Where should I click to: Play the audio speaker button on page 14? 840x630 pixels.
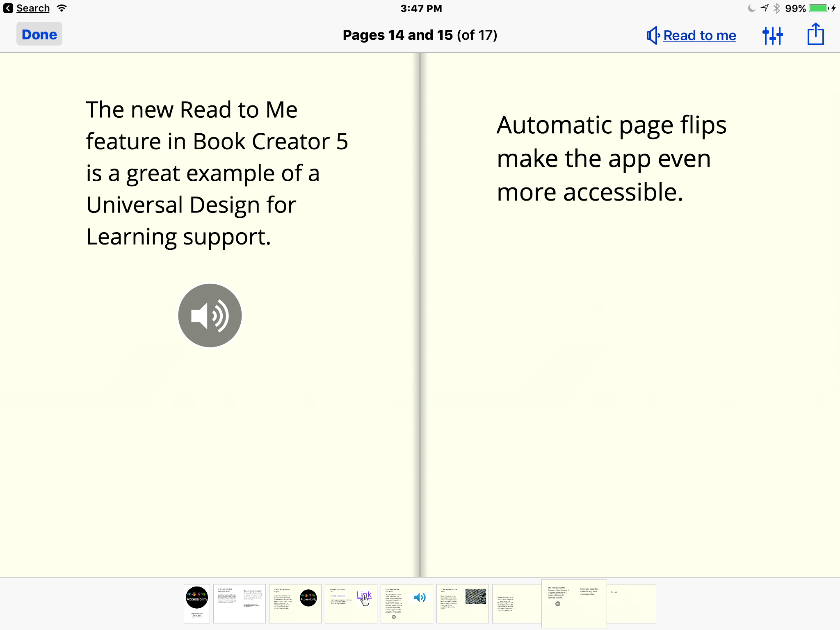click(210, 315)
